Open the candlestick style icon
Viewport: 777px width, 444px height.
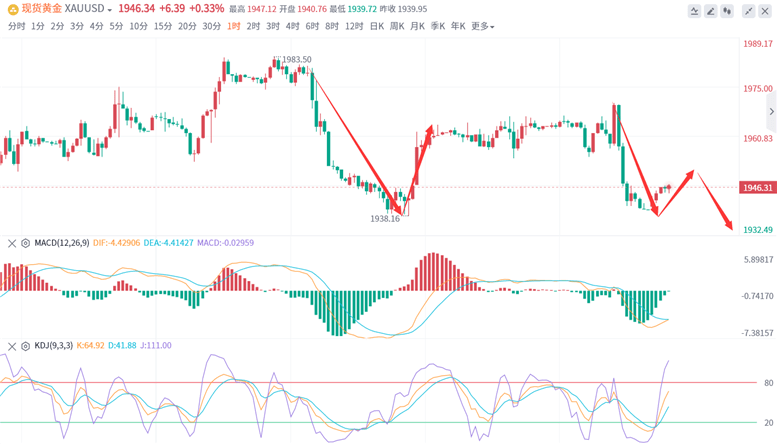[727, 11]
